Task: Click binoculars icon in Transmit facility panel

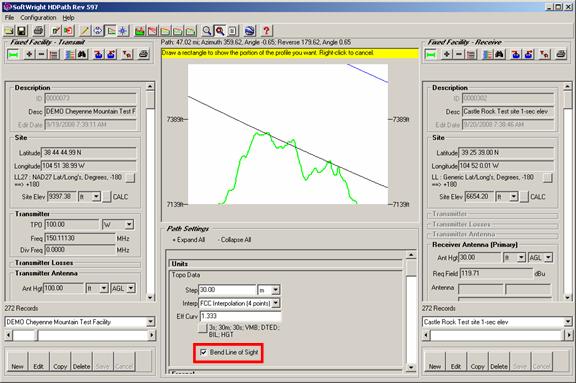Action: coord(82,55)
